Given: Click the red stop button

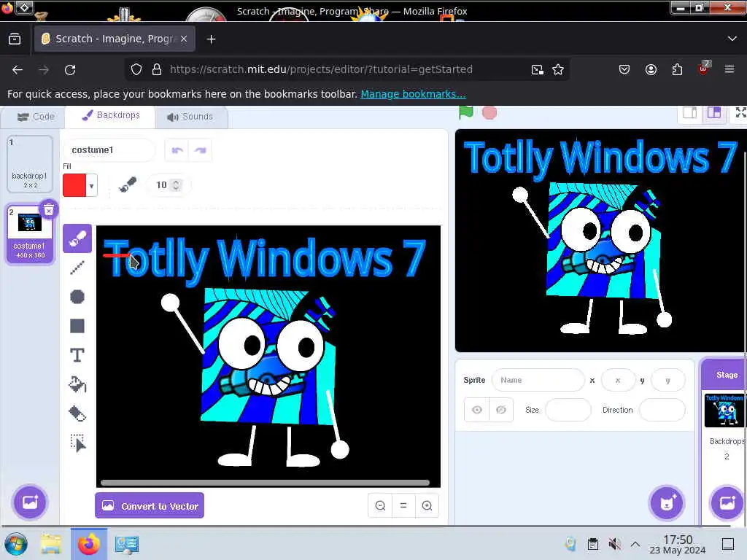Looking at the screenshot, I should 489,113.
